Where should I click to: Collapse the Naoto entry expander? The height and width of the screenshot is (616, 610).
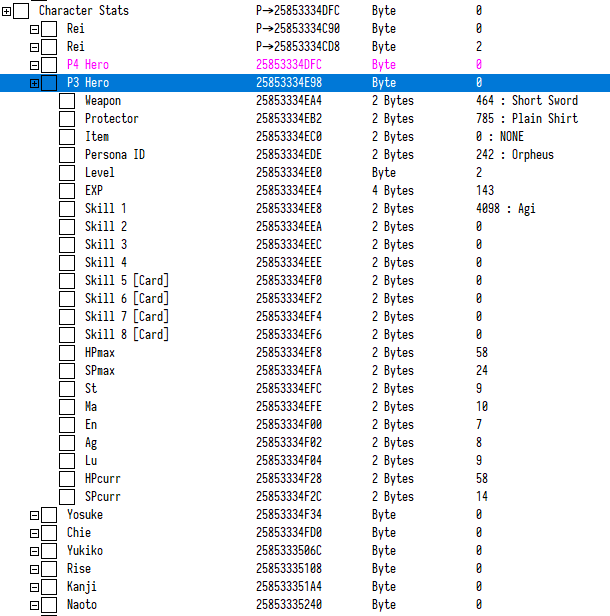(x=35, y=605)
